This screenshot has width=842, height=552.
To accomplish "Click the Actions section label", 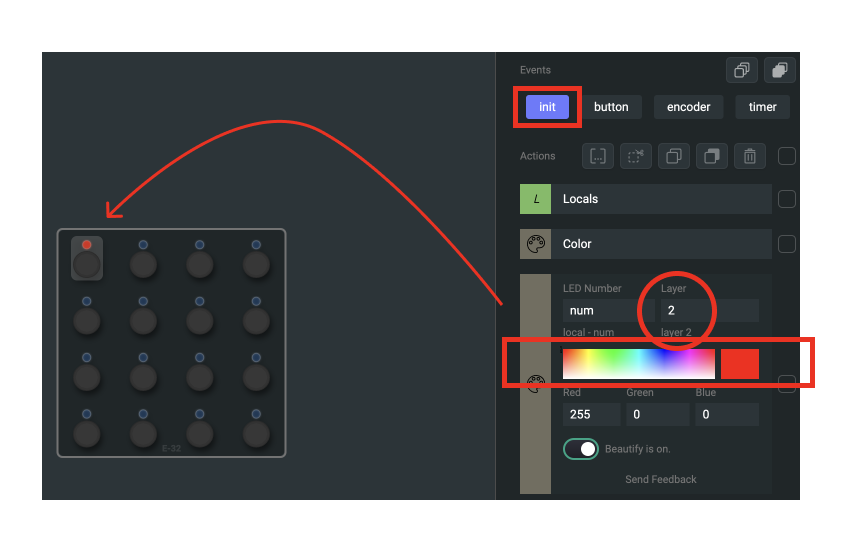I will click(538, 156).
